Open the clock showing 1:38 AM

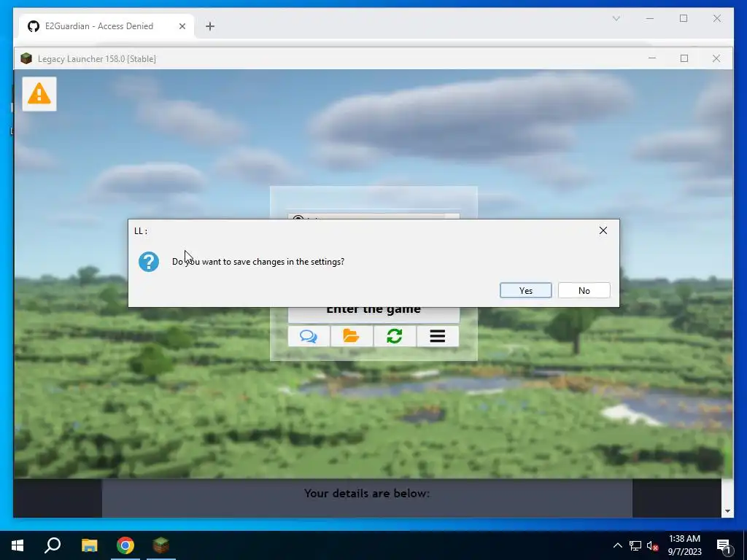tap(684, 545)
